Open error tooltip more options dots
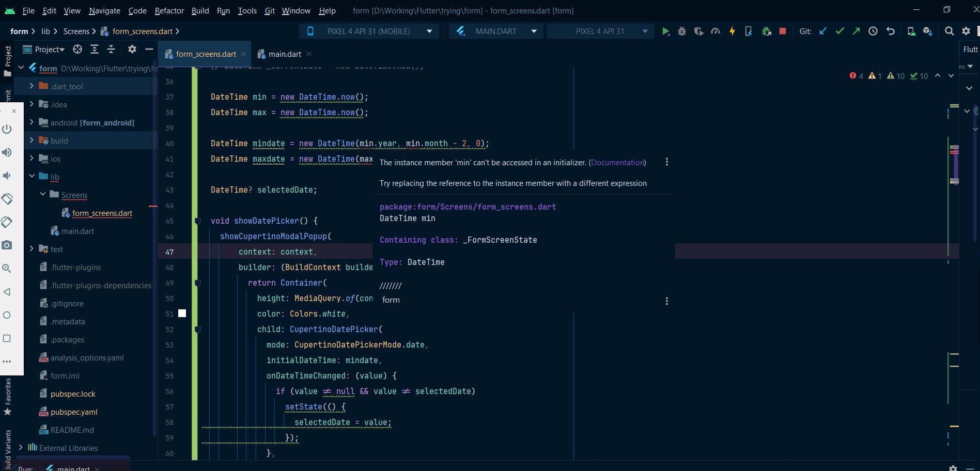The width and height of the screenshot is (980, 471). [x=667, y=162]
